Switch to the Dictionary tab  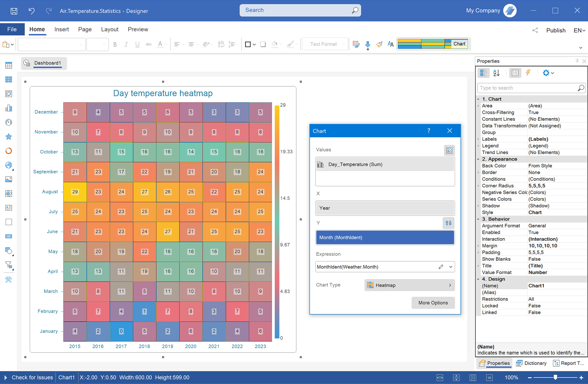tap(531, 363)
